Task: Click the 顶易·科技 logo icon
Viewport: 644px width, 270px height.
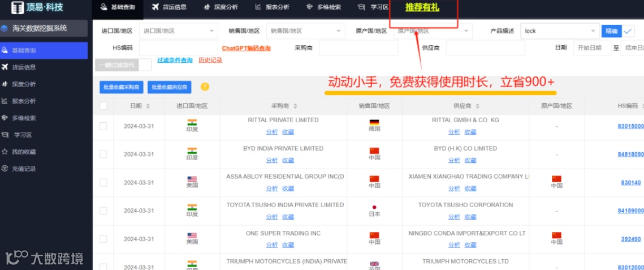Action: tap(18, 7)
